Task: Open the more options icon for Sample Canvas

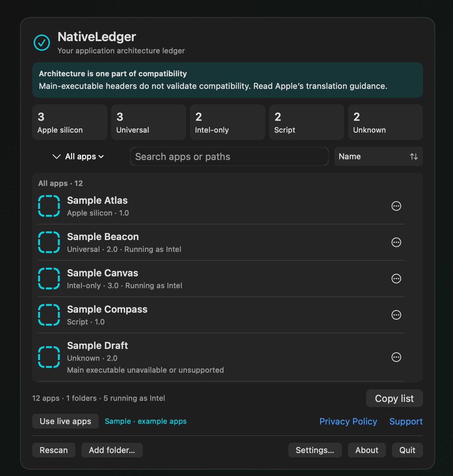Action: [x=396, y=279]
